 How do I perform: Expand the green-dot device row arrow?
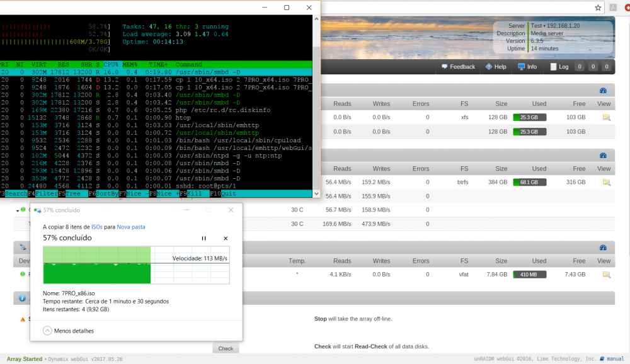pyautogui.click(x=17, y=210)
